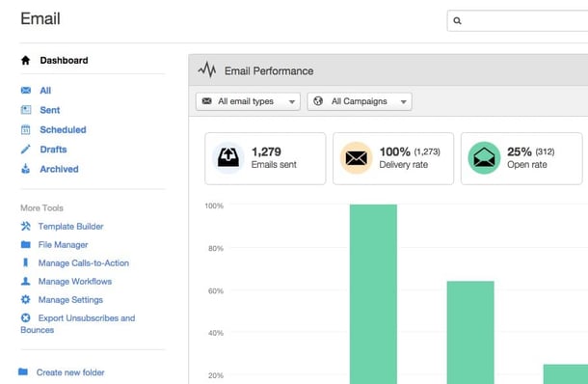The width and height of the screenshot is (588, 384).
Task: Click the circled X icon for Export Unsubscribes
Action: pos(25,318)
